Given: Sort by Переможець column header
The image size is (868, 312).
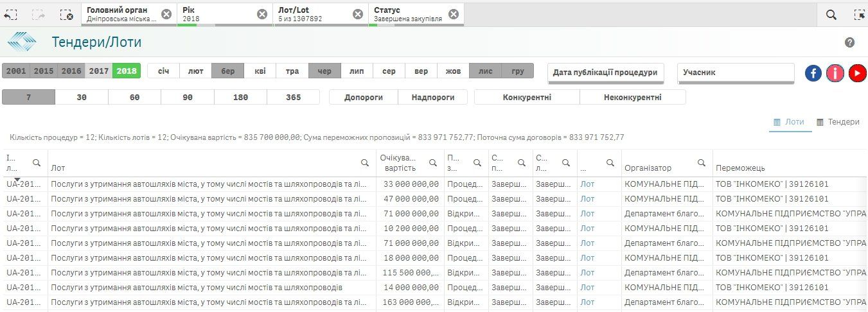Looking at the screenshot, I should 740,168.
